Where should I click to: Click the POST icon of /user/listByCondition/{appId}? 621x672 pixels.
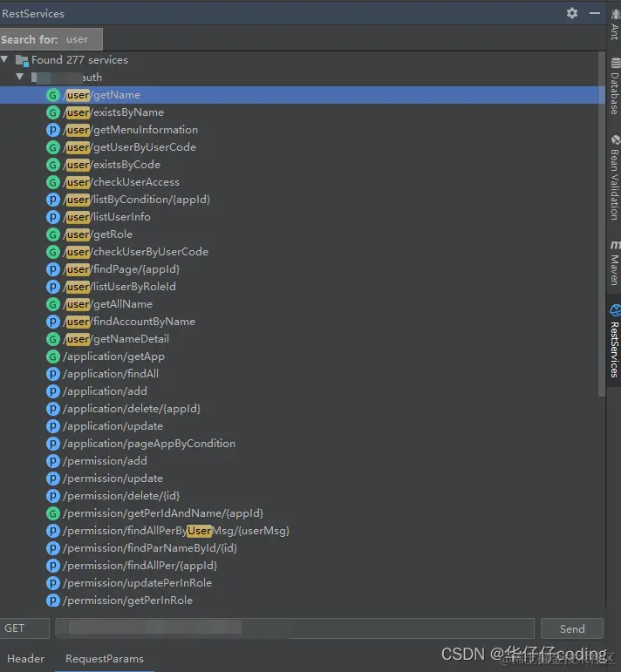tap(52, 200)
